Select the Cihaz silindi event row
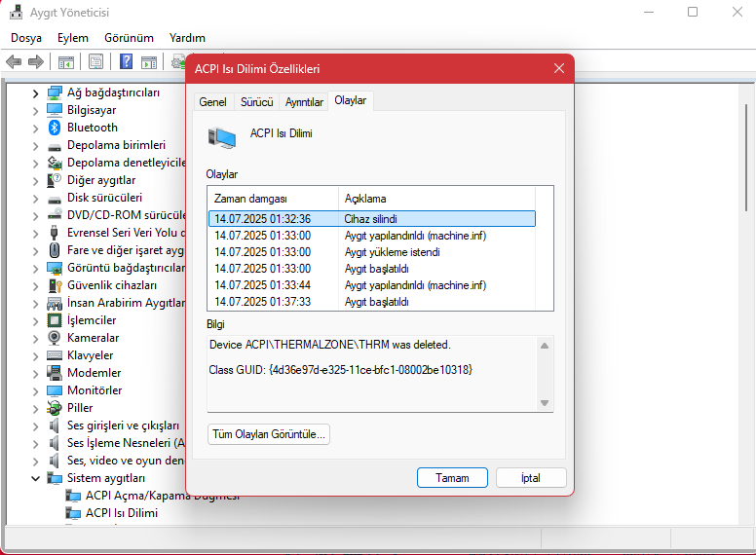The height and width of the screenshot is (555, 756). tap(372, 219)
